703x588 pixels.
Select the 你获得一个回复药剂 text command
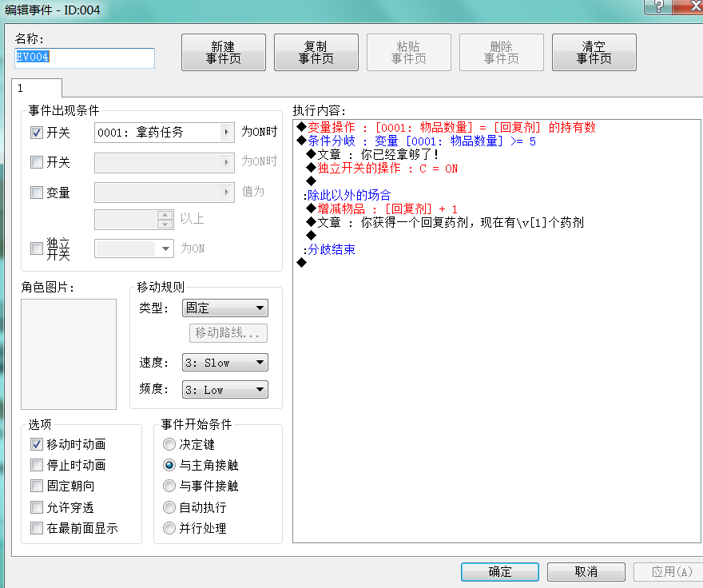(445, 222)
